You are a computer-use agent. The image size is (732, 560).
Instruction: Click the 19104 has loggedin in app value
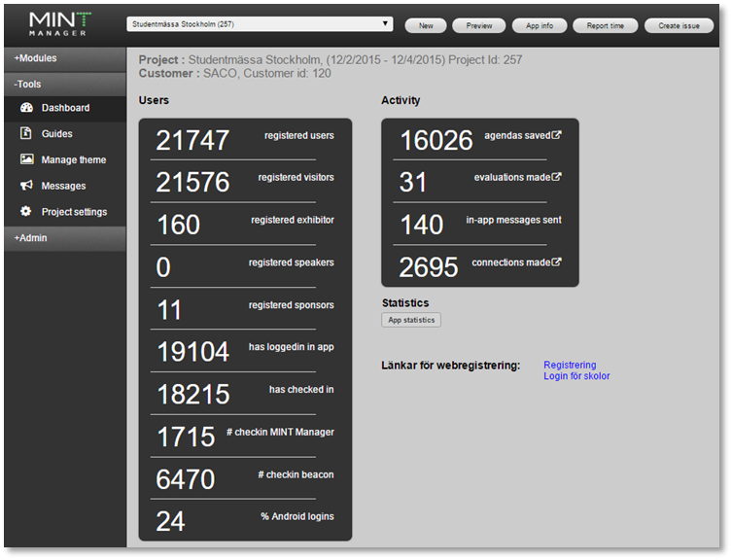(x=192, y=352)
